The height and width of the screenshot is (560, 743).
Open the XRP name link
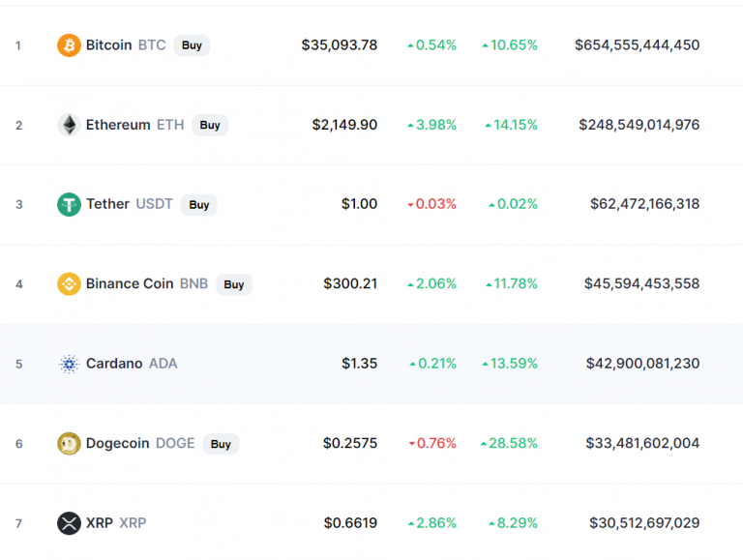(x=99, y=523)
